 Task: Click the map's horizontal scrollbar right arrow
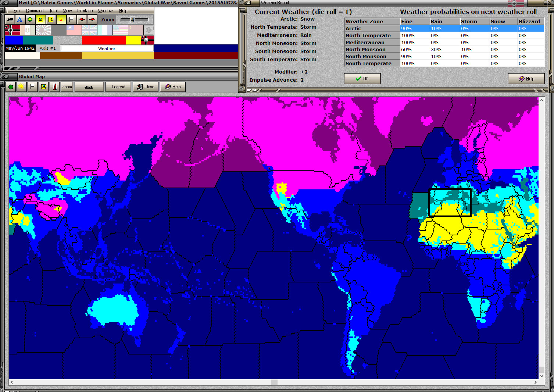[x=535, y=382]
